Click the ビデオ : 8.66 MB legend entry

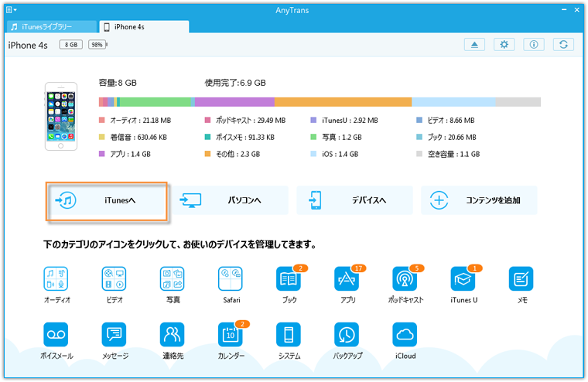(x=446, y=121)
